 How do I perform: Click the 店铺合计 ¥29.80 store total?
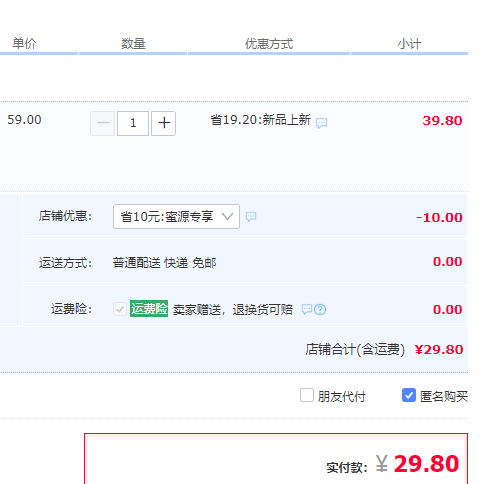pos(384,350)
